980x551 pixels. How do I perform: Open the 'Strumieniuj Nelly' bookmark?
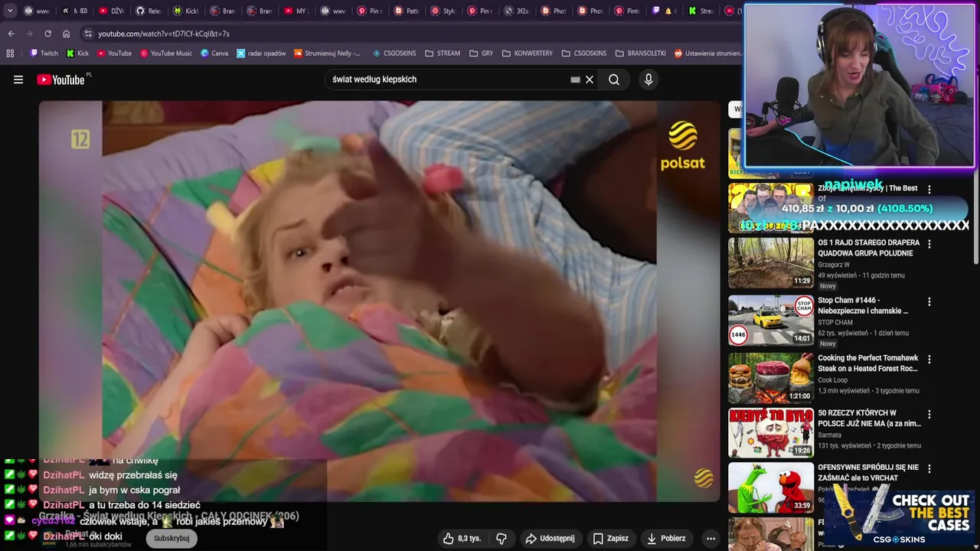pos(327,54)
